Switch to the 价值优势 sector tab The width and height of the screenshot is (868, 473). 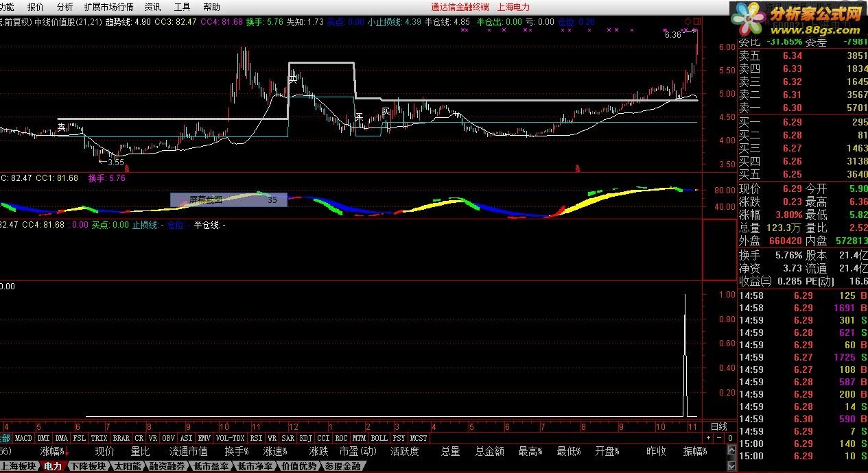point(298,466)
